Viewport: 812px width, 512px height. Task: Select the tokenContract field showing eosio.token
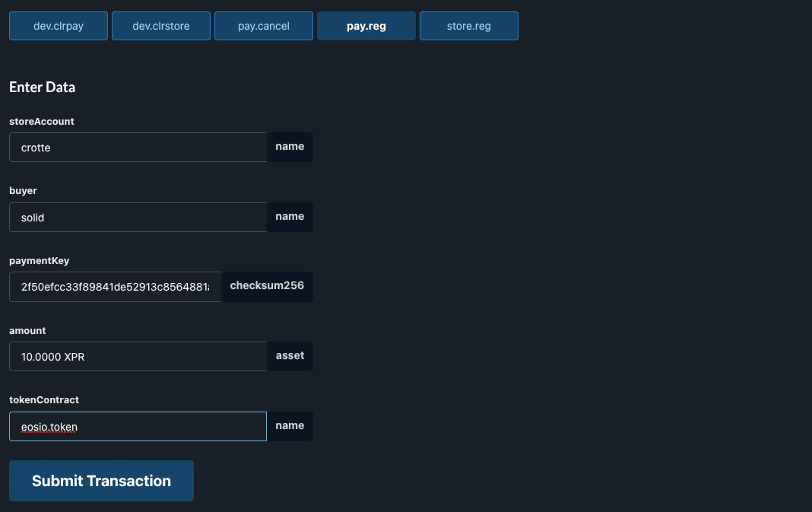[x=137, y=426]
